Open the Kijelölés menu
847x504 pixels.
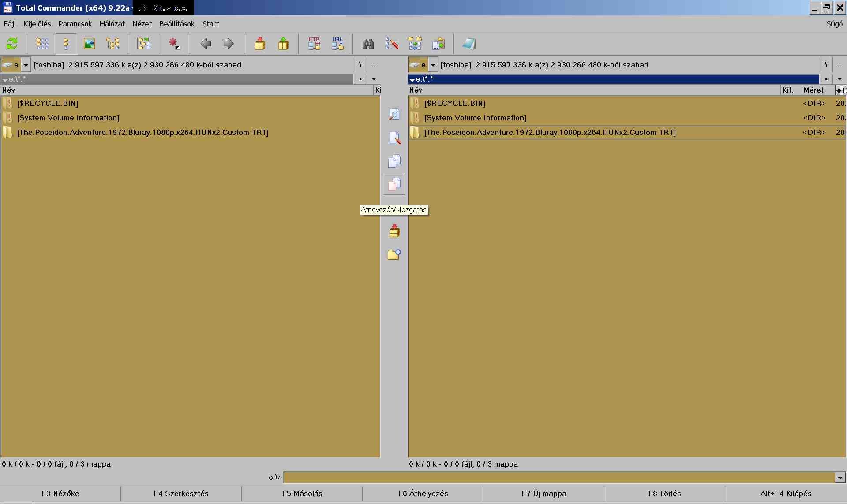tap(37, 24)
